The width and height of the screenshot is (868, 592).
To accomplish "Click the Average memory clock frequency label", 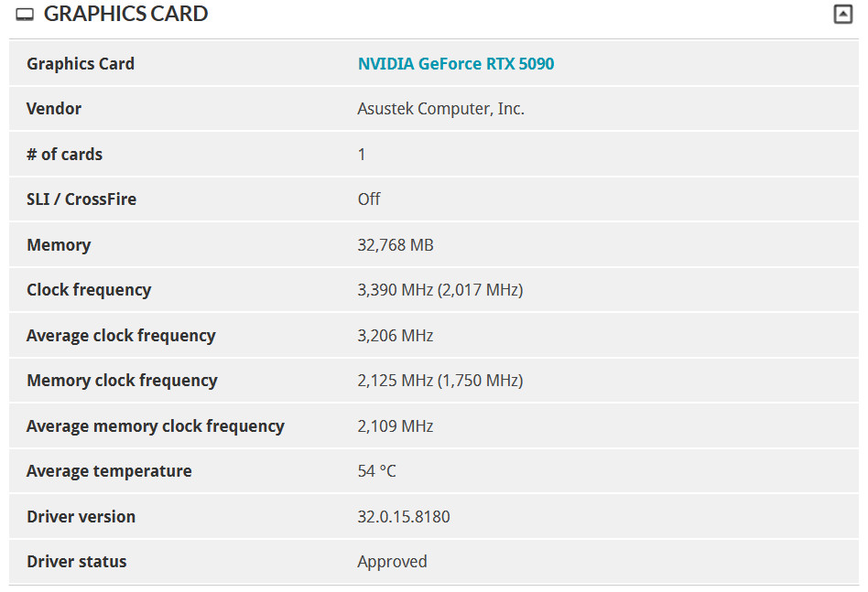I will [x=156, y=426].
